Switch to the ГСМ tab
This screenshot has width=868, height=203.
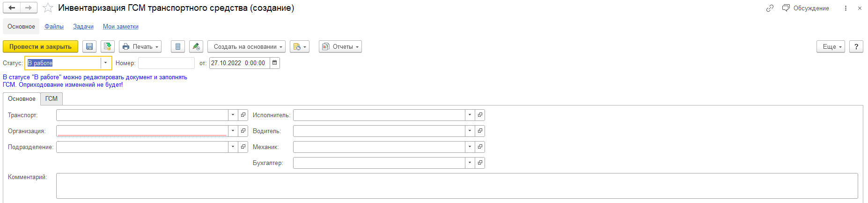point(51,98)
